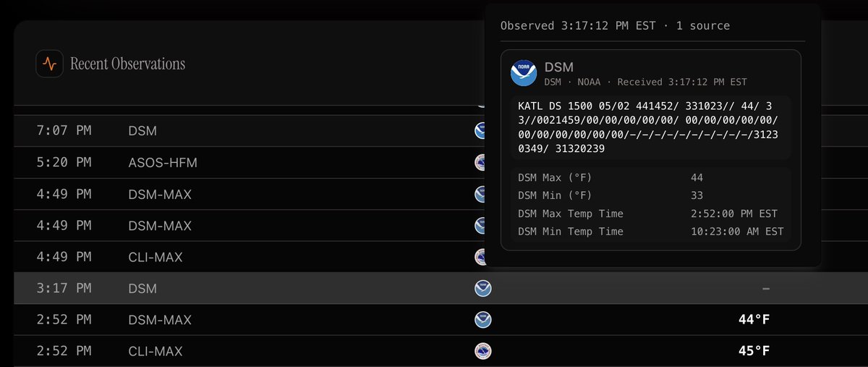
Task: Click the 'DSM Min (°F)' label
Action: click(x=555, y=195)
